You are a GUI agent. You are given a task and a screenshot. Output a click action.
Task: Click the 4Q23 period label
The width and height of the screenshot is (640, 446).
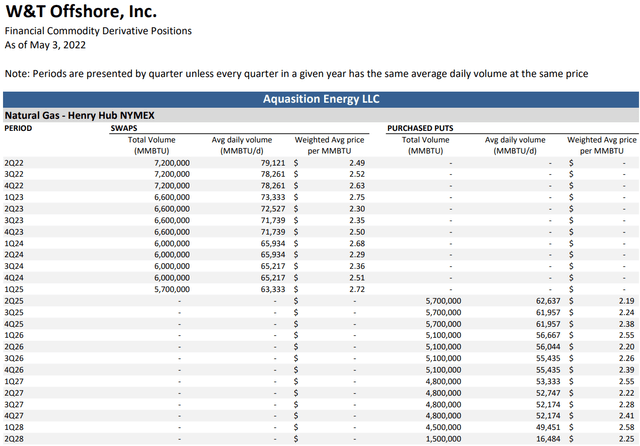(x=14, y=232)
